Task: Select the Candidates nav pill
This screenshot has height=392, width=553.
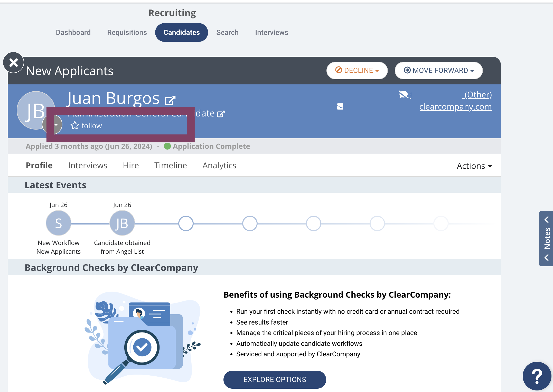Action: point(182,32)
